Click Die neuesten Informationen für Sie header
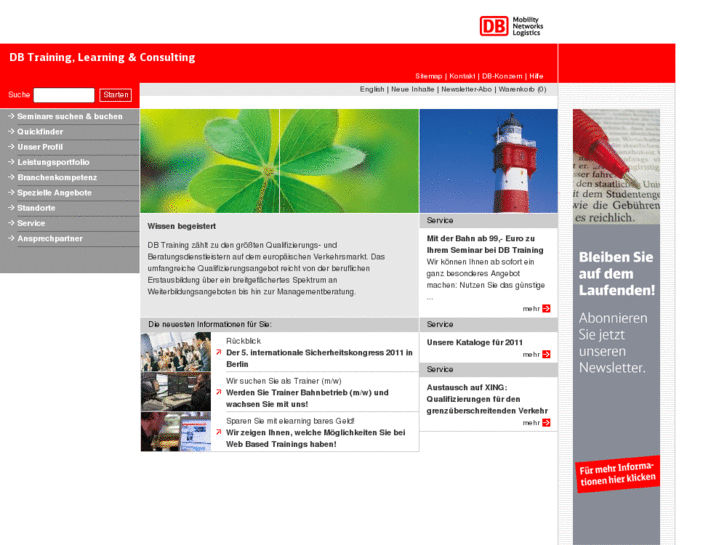 (x=210, y=324)
